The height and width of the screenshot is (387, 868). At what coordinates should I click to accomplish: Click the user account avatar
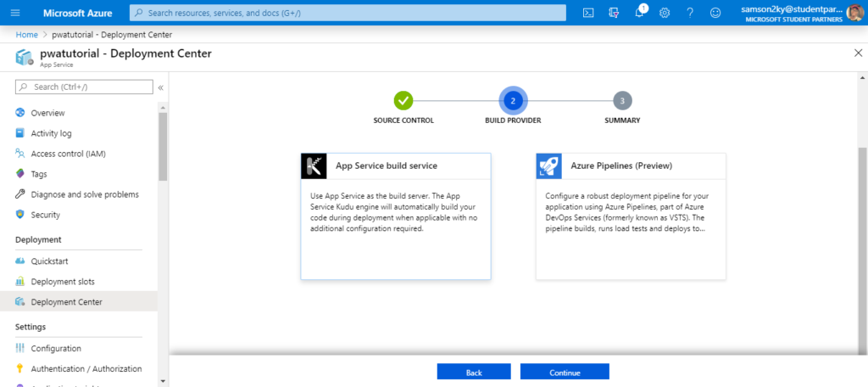tap(856, 13)
